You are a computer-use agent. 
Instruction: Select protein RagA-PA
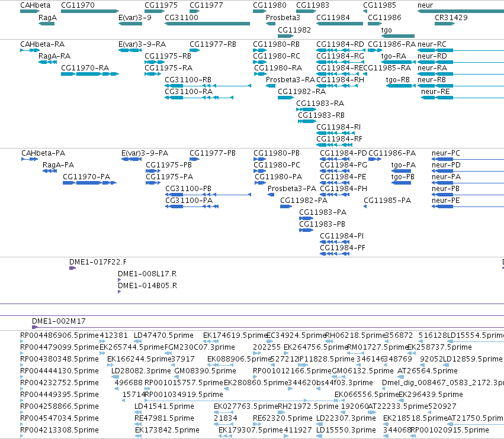tap(58, 165)
